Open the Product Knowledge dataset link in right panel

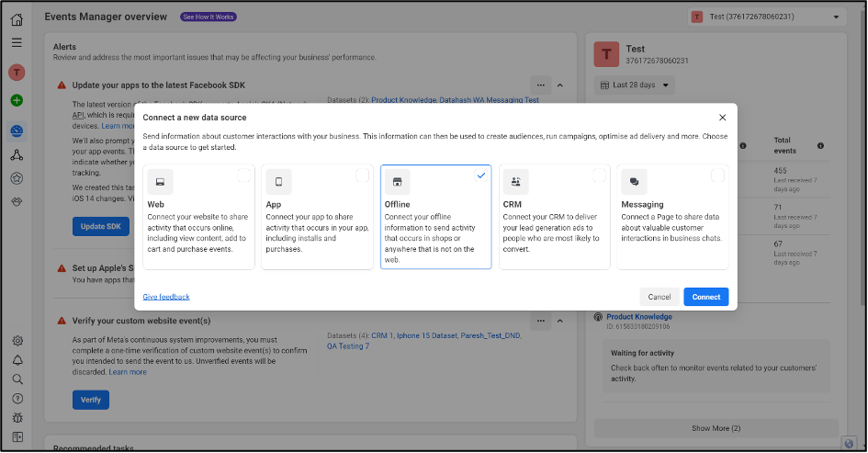pos(638,317)
